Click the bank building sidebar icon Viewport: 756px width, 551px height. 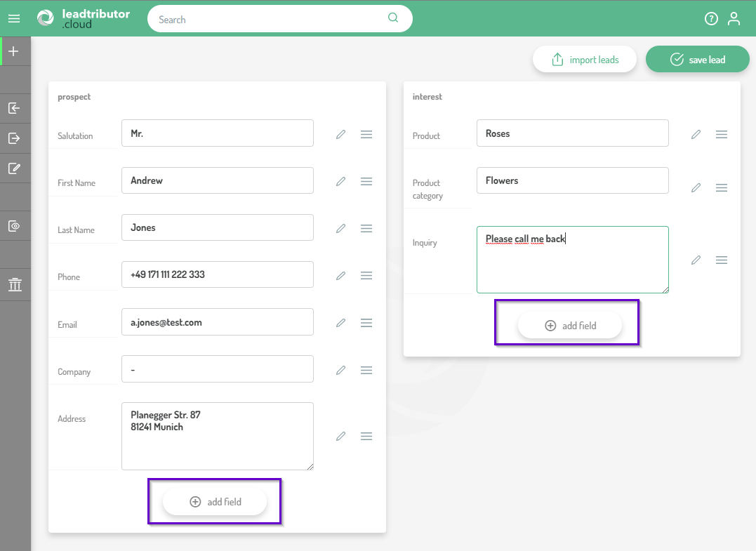[15, 284]
